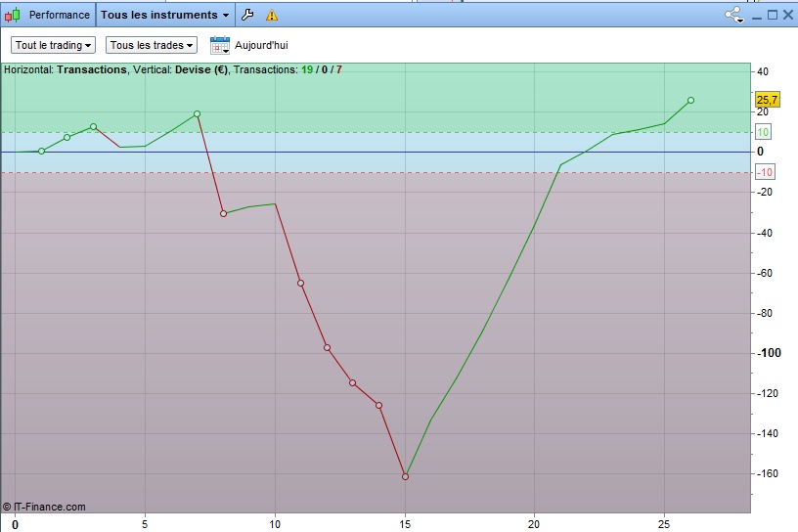The height and width of the screenshot is (532, 798).
Task: Select the red data point at transaction 13
Action: point(353,382)
